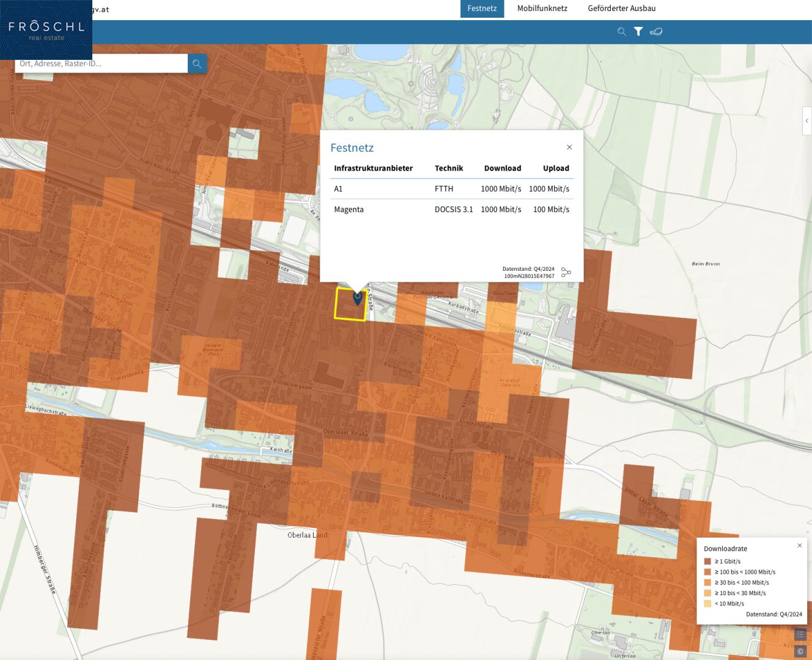Click the popup's Datenstand: Q4/2024 text

pos(528,269)
